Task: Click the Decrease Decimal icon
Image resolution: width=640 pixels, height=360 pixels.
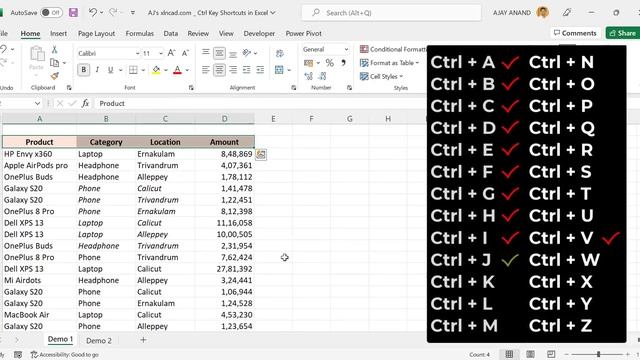Action: coord(322,76)
